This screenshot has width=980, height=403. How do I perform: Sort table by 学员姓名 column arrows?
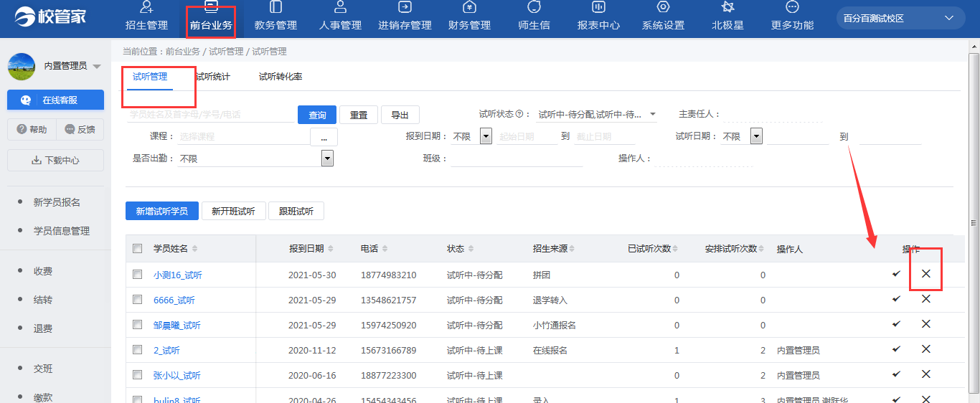point(194,249)
